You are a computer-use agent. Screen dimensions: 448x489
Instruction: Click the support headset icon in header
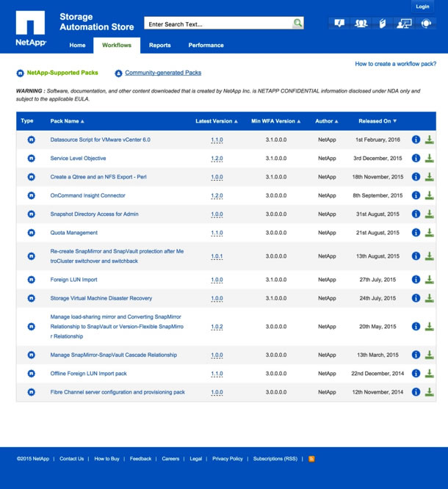pyautogui.click(x=426, y=23)
